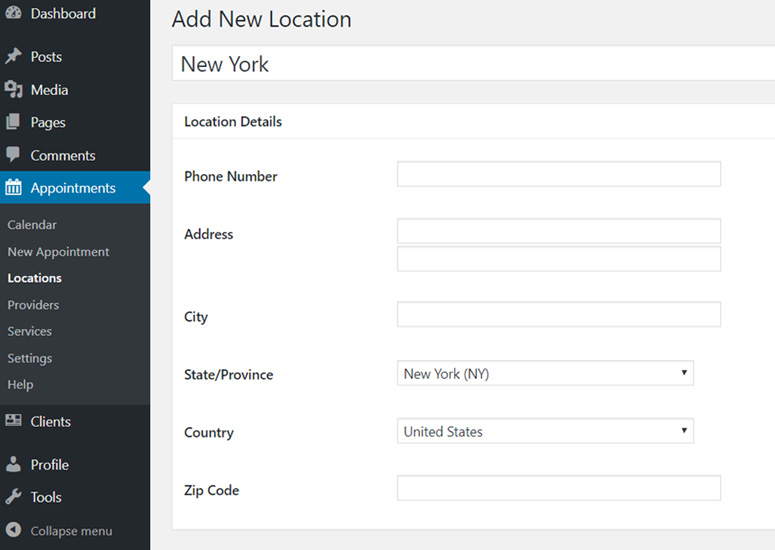
Task: Click the Profile person icon
Action: click(13, 464)
